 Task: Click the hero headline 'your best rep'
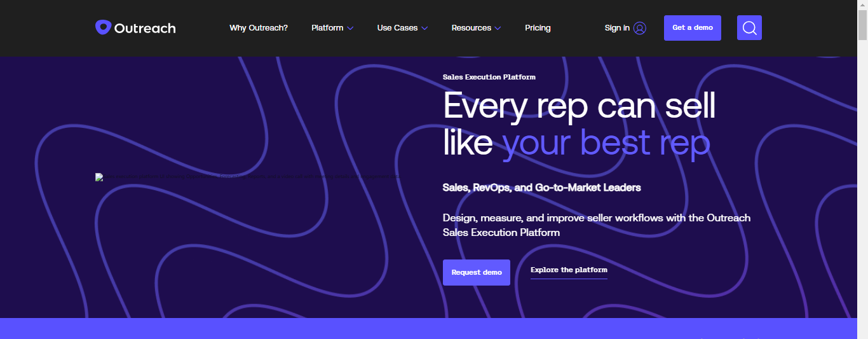pyautogui.click(x=606, y=142)
